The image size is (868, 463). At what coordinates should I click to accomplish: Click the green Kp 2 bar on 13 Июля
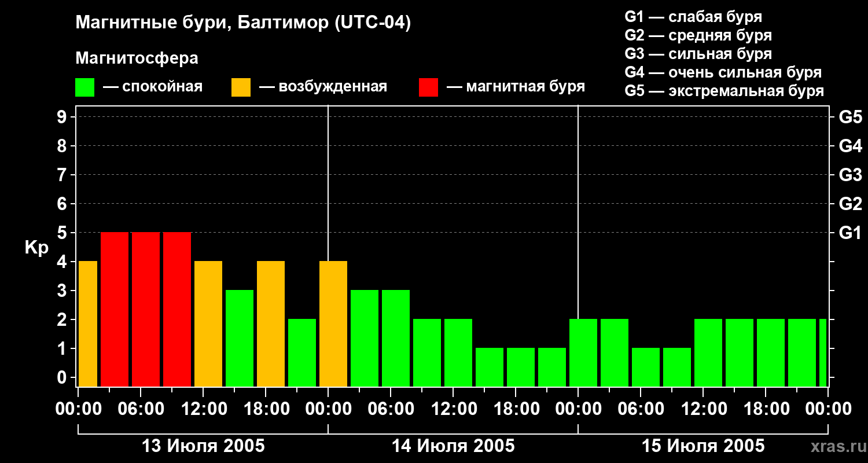coord(302,352)
